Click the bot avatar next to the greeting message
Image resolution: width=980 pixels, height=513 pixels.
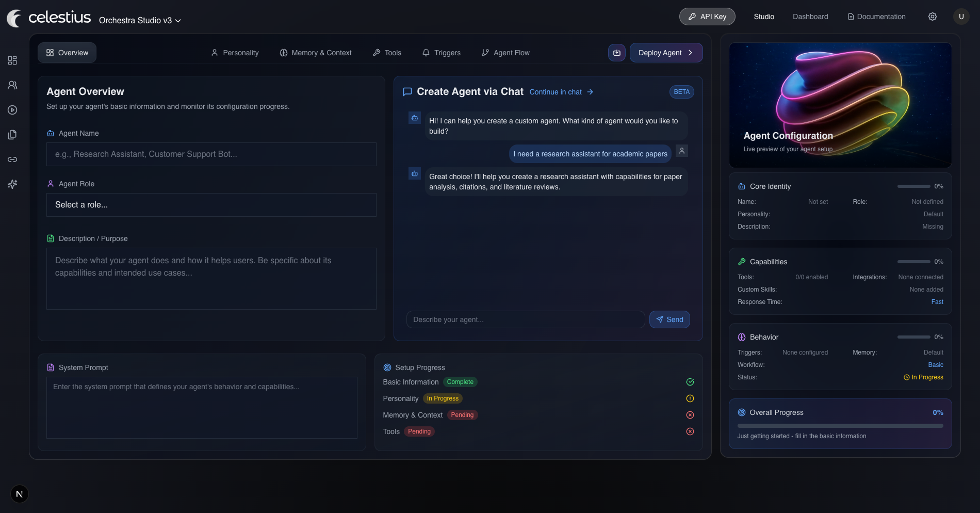415,118
